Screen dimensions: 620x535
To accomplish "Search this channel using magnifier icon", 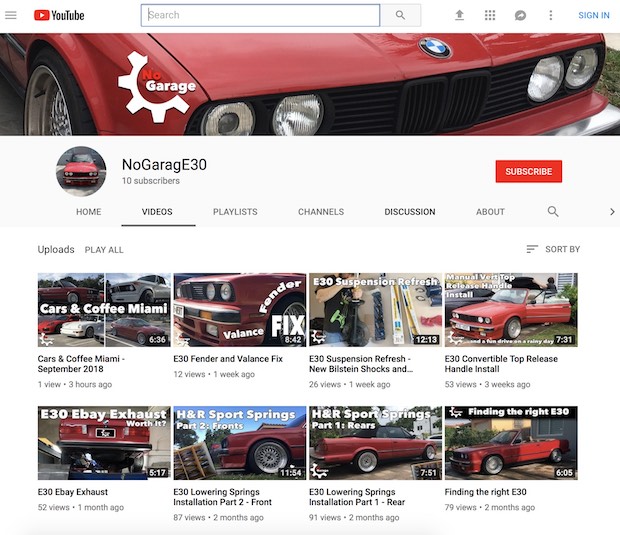I will pyautogui.click(x=553, y=212).
